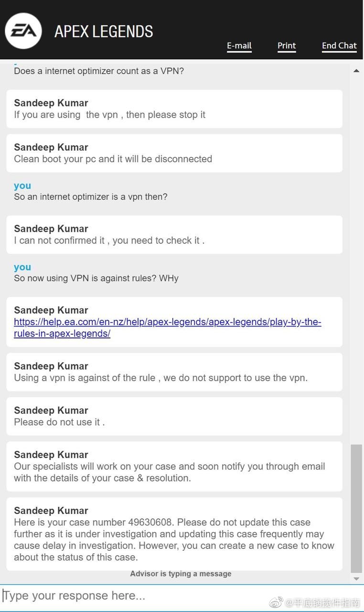The width and height of the screenshot is (364, 612).
Task: Click the Weibo watermark eye logo
Action: tap(277, 603)
